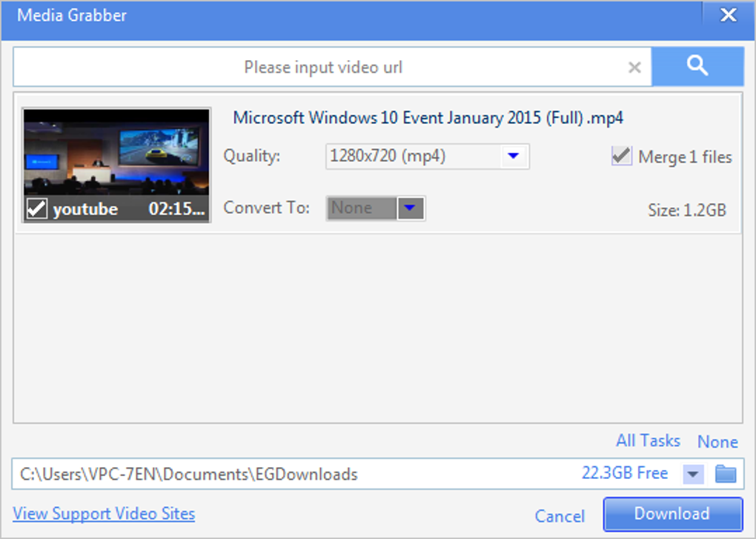This screenshot has height=539, width=756.
Task: Click the 02:15 duration label
Action: [x=176, y=209]
